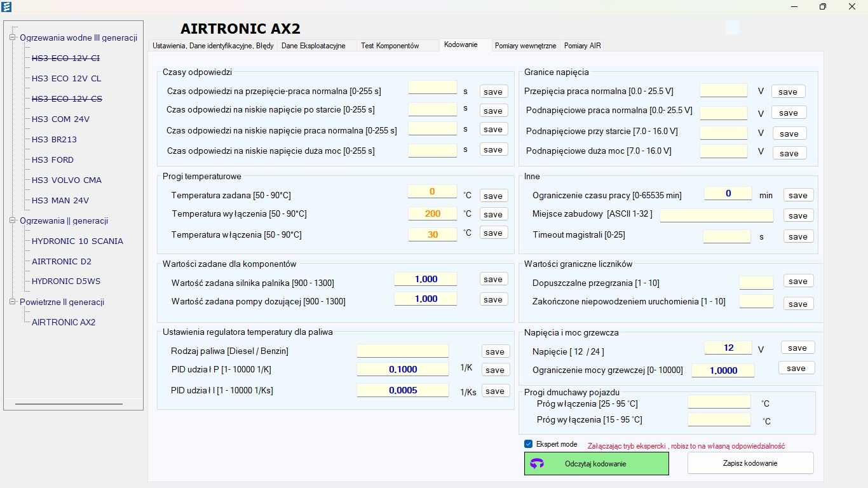Save Przepięcia praca normalna voltage
This screenshot has height=488, width=868.
(x=788, y=91)
